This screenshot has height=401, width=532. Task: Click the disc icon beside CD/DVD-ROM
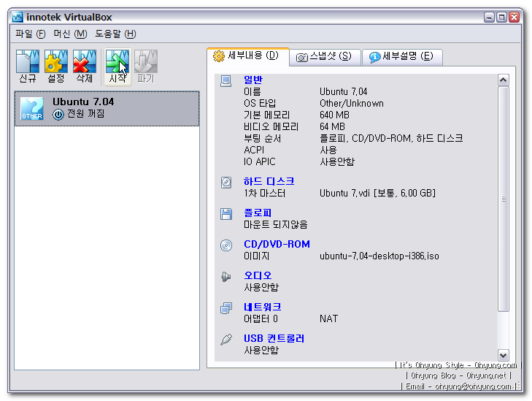[226, 245]
